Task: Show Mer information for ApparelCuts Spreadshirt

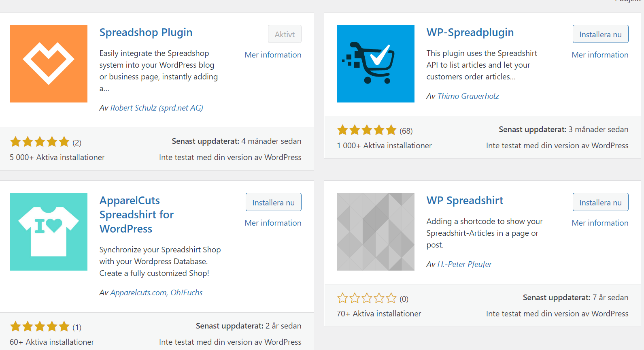Action: 273,223
